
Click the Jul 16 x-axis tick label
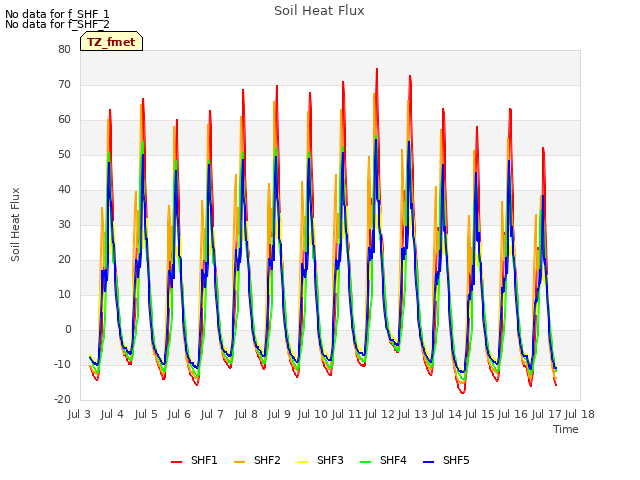[x=513, y=414]
